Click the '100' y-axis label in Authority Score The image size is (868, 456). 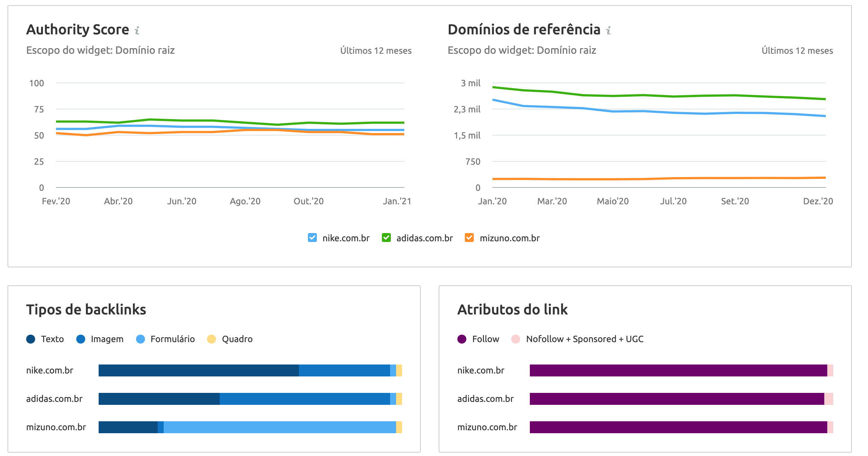pos(37,83)
